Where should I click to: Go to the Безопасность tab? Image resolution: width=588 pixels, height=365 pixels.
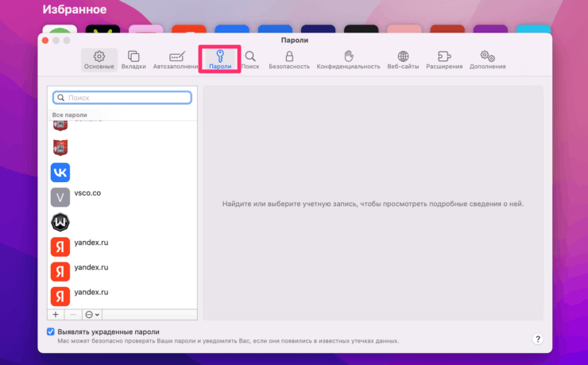[x=289, y=60]
